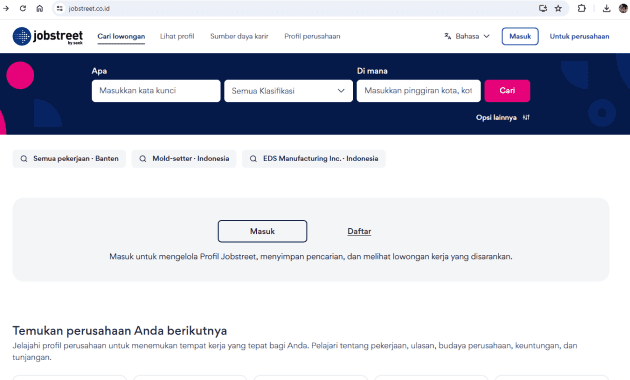Click the filter icon next to Opsi lainnya

click(526, 117)
